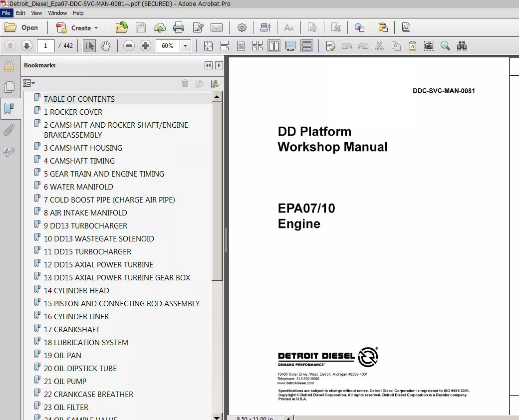519x420 pixels.
Task: Click the page number input field
Action: (46, 46)
